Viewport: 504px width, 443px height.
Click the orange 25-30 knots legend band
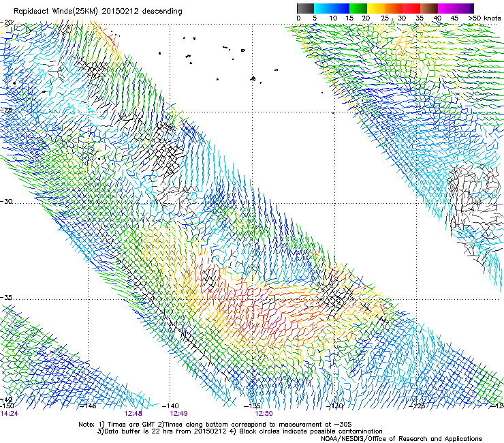click(394, 8)
